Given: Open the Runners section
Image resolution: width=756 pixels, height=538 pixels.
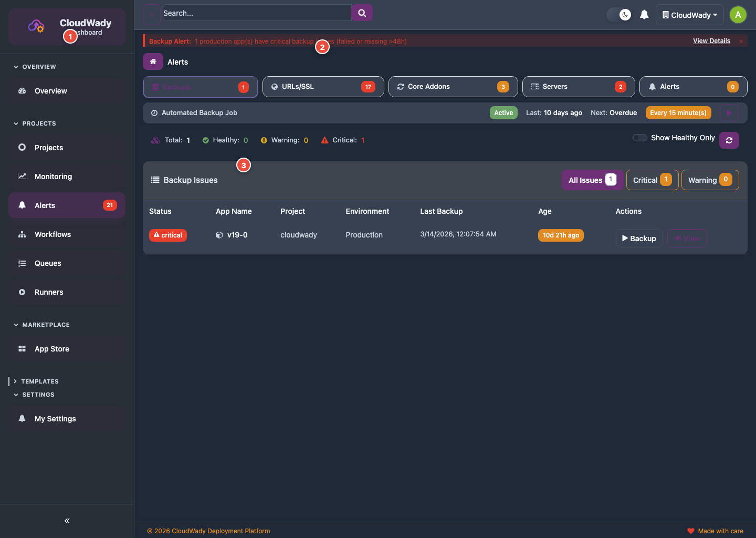Looking at the screenshot, I should click(x=48, y=292).
